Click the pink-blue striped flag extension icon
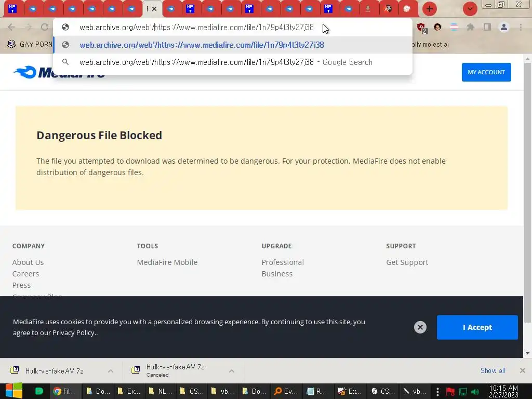Screen dimensions: 532x399 tap(454, 27)
